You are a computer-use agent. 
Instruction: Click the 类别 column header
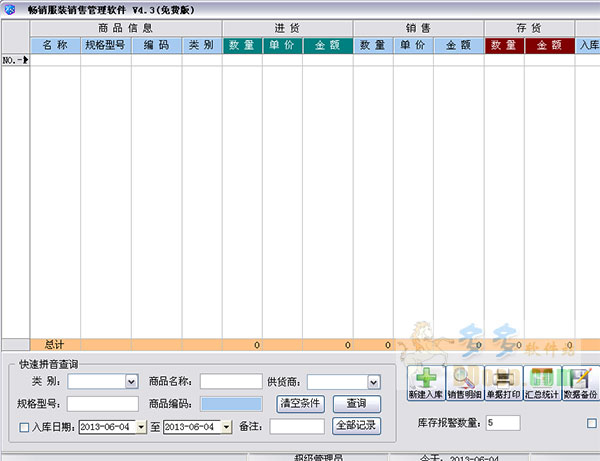202,45
